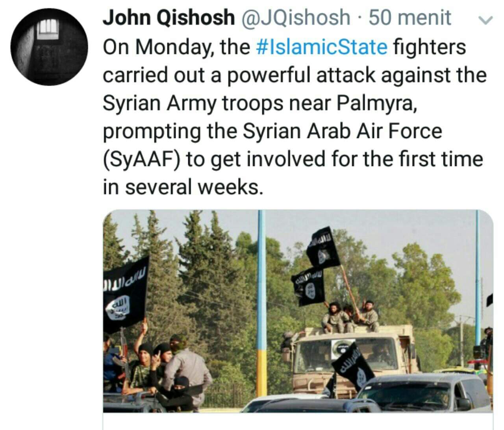Open the 50 menit timestamp

(x=410, y=18)
